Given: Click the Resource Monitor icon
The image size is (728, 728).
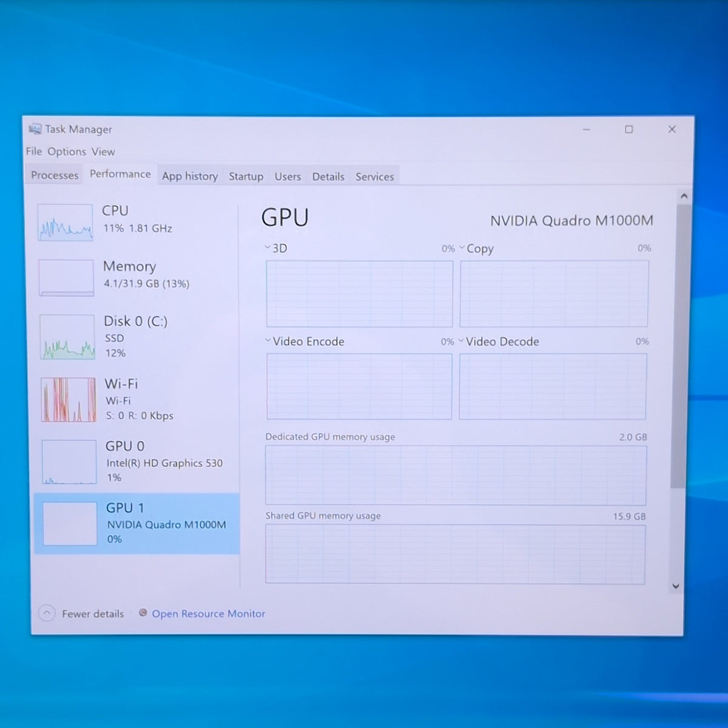Looking at the screenshot, I should pos(143,613).
